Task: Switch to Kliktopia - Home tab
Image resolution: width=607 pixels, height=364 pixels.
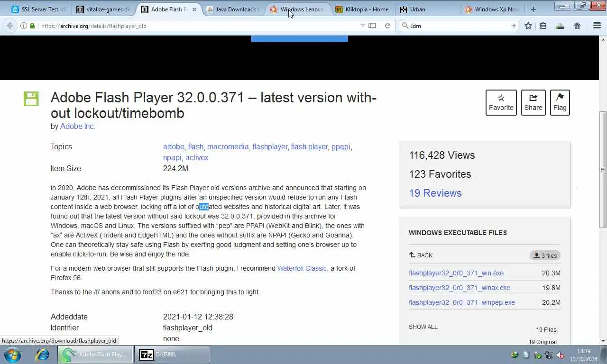Action: (361, 9)
